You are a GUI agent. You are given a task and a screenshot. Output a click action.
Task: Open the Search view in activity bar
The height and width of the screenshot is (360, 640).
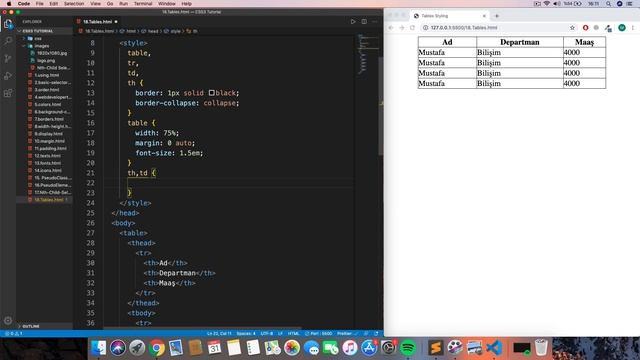click(x=8, y=41)
